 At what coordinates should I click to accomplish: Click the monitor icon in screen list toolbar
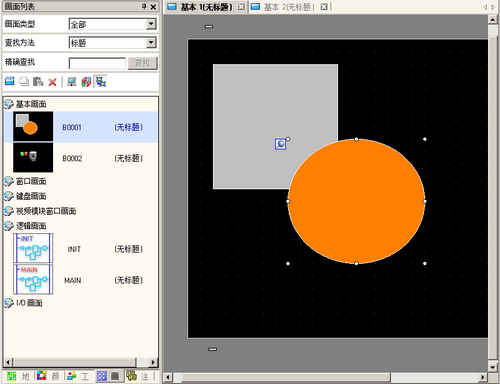tap(72, 81)
